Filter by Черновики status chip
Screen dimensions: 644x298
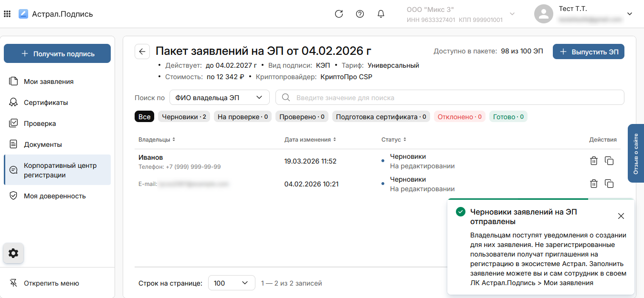184,117
